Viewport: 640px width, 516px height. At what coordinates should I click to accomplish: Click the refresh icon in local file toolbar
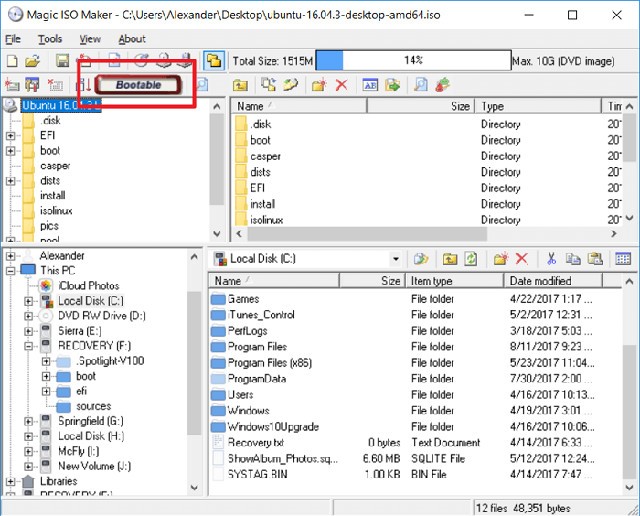[x=470, y=259]
